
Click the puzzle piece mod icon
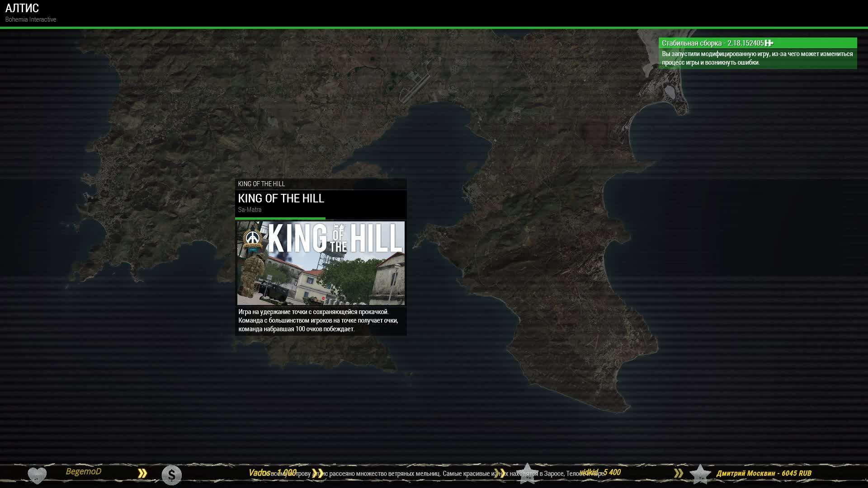(769, 43)
